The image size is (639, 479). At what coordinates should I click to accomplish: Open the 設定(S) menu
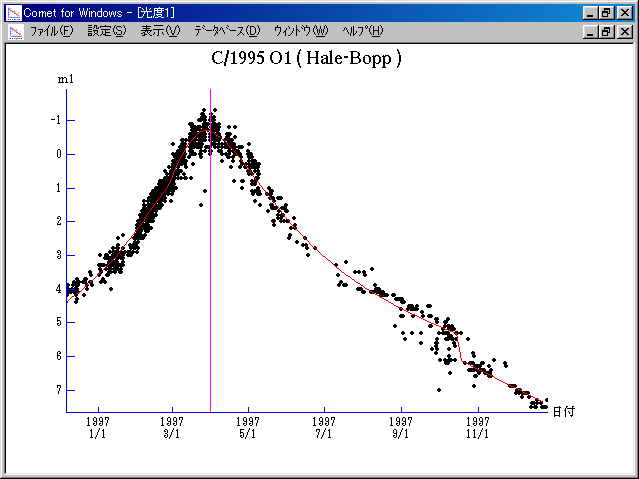107,31
